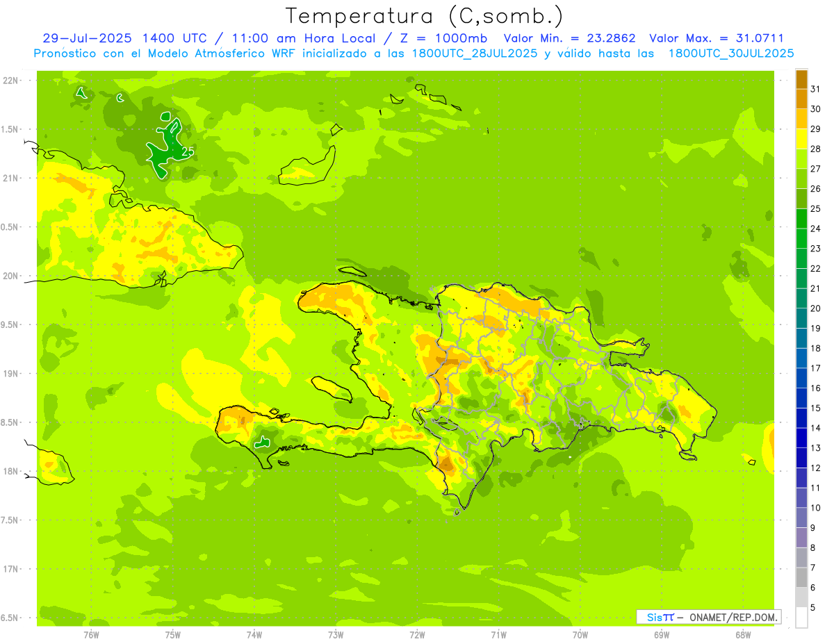Click the '75W' longitude label

(172, 635)
